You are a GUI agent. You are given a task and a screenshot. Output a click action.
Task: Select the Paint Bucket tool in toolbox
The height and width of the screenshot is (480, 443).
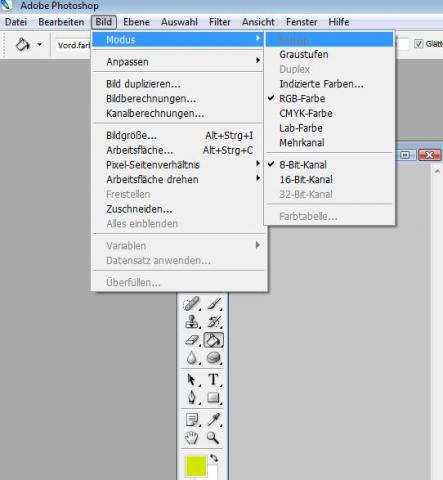coord(214,340)
